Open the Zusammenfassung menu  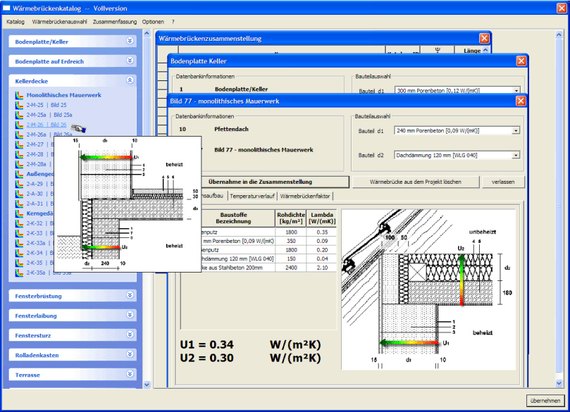[115, 22]
